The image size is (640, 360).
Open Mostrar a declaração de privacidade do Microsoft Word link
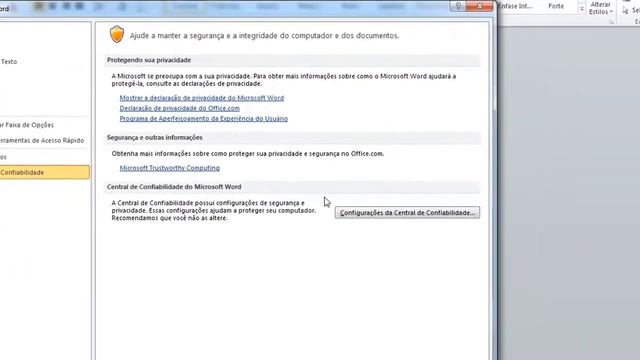[x=202, y=98]
